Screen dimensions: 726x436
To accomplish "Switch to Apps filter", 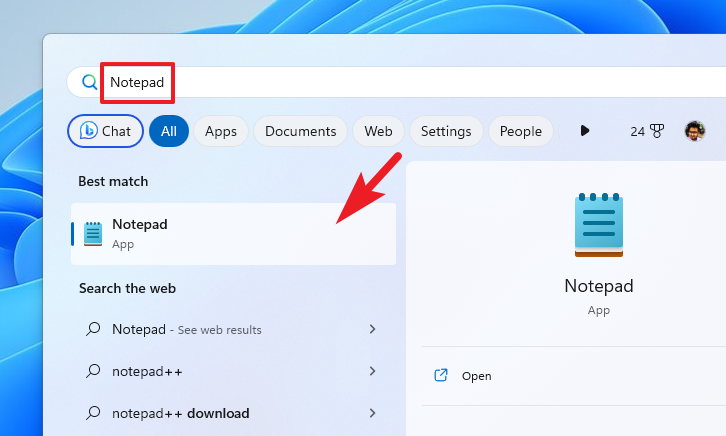I will coord(221,131).
